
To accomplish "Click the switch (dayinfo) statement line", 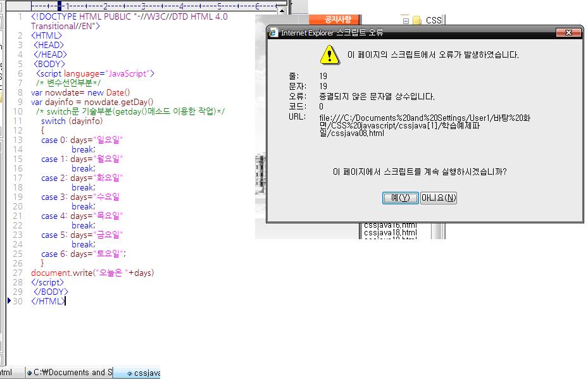I will click(x=72, y=121).
